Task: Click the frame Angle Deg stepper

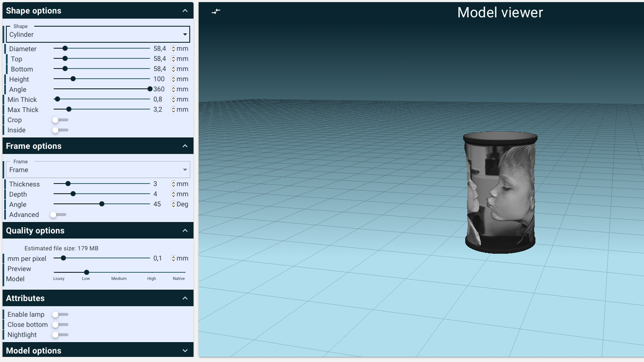Action: pos(173,204)
